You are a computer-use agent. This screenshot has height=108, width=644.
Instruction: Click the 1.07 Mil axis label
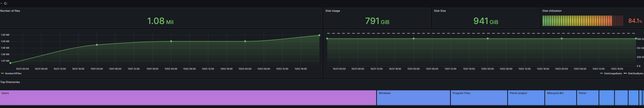click(x=5, y=61)
